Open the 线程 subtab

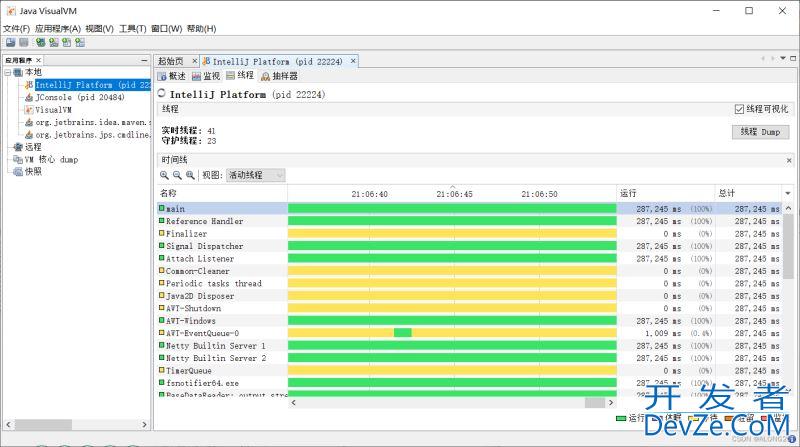pyautogui.click(x=240, y=76)
